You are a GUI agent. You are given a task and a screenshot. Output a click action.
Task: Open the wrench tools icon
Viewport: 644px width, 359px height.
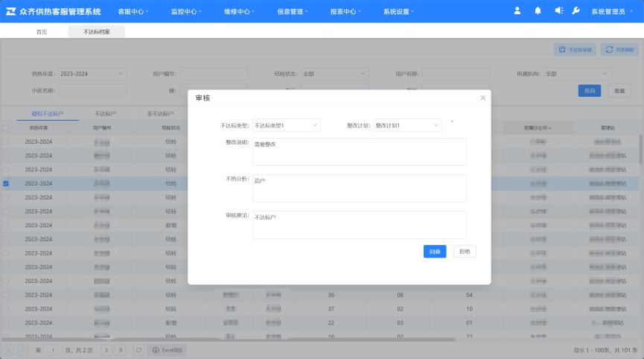tap(576, 11)
